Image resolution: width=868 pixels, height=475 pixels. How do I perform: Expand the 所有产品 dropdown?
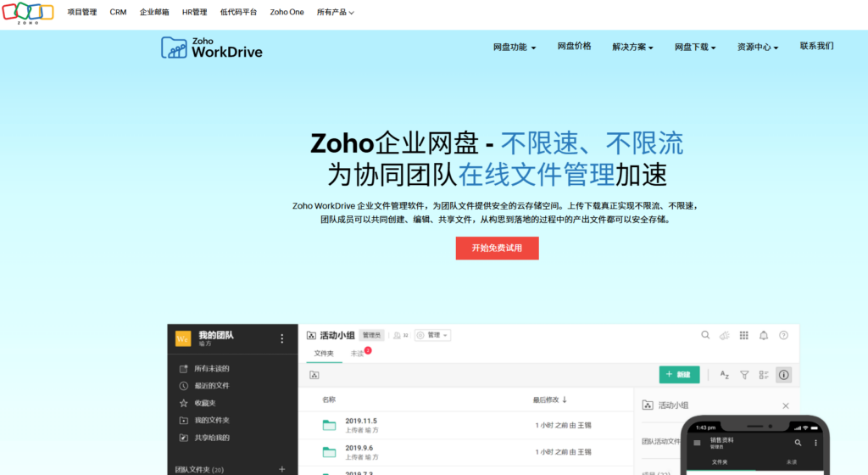(x=335, y=13)
